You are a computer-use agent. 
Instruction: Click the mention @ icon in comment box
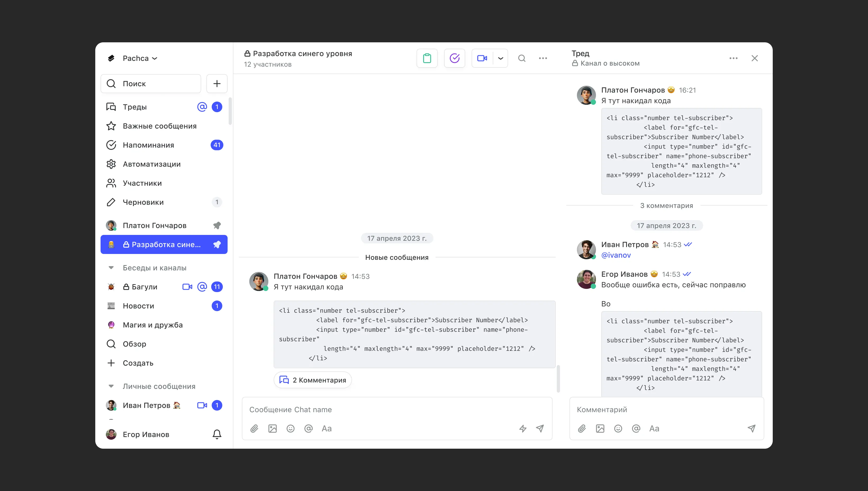636,428
